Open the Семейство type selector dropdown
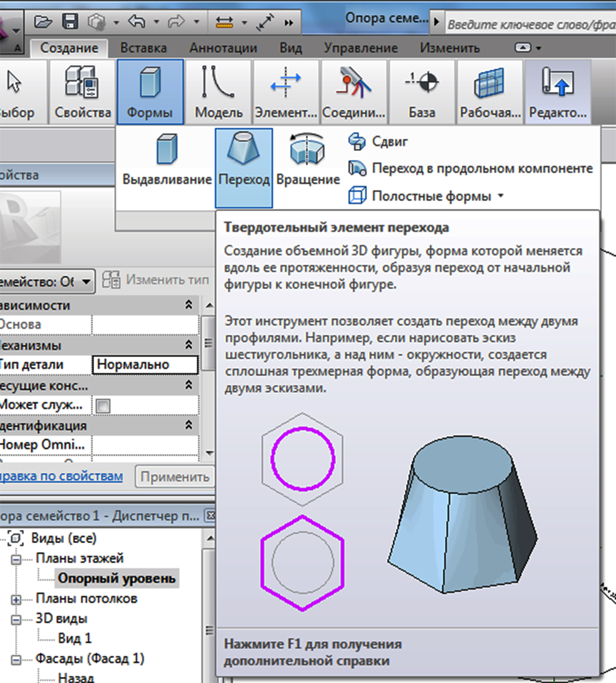This screenshot has height=683, width=616. click(x=86, y=281)
